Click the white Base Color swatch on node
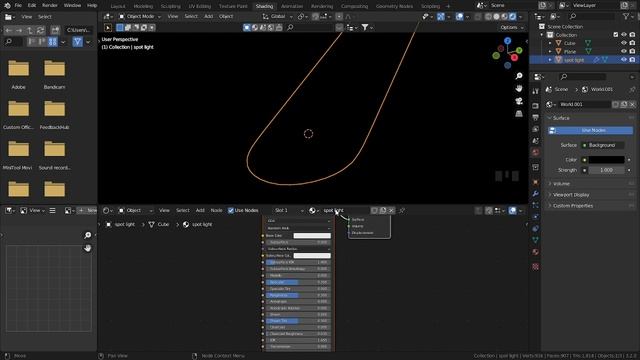 point(312,236)
